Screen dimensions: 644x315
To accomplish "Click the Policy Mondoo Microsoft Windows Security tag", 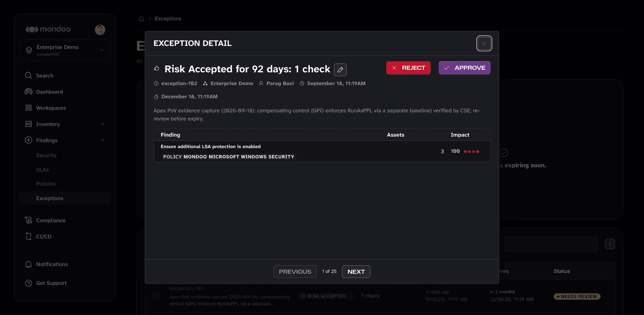I will point(229,157).
